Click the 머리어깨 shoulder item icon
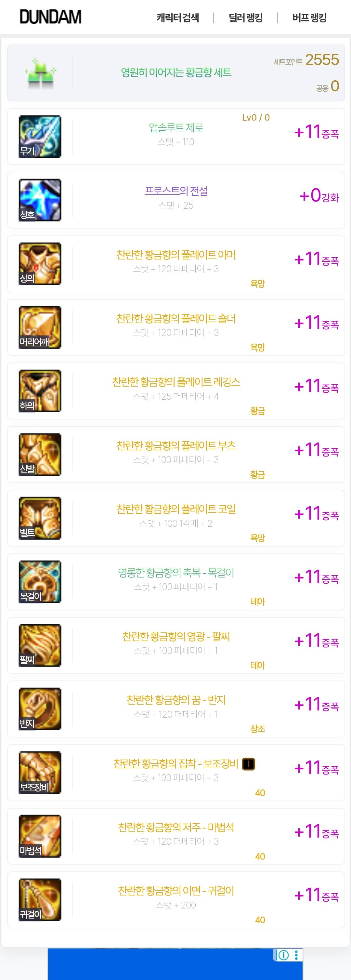Screen dimensions: 351x980 point(40,327)
